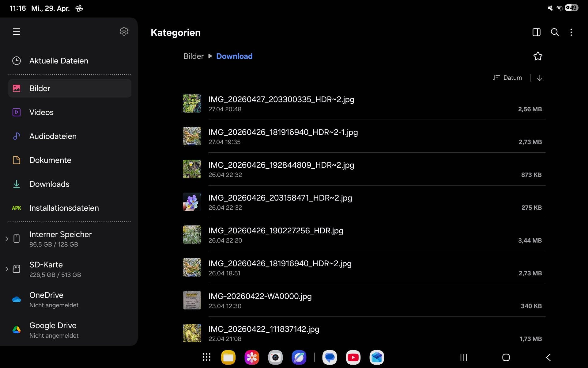Screen dimensions: 588x368
Task: Toggle sort order arrow next to Datum
Action: pyautogui.click(x=540, y=78)
